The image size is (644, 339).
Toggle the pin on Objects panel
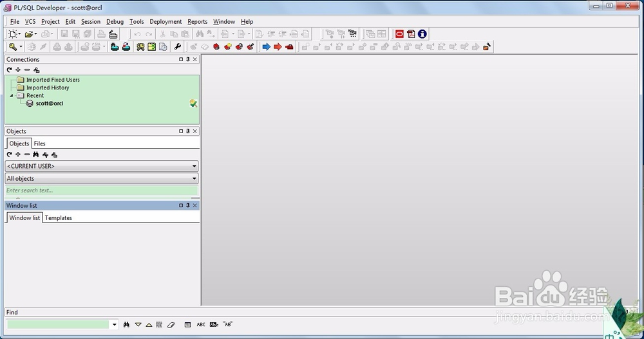pos(187,131)
